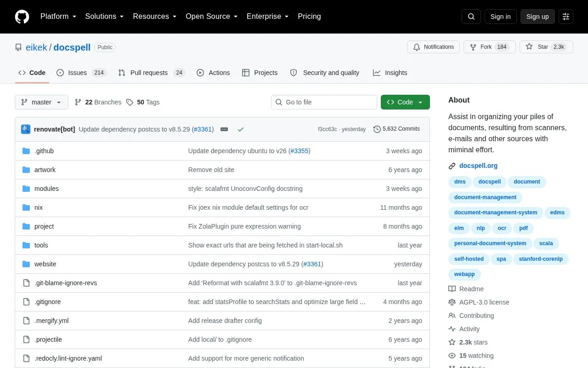Expand the Resources navigation menu
This screenshot has height=368, width=588.
tap(155, 17)
